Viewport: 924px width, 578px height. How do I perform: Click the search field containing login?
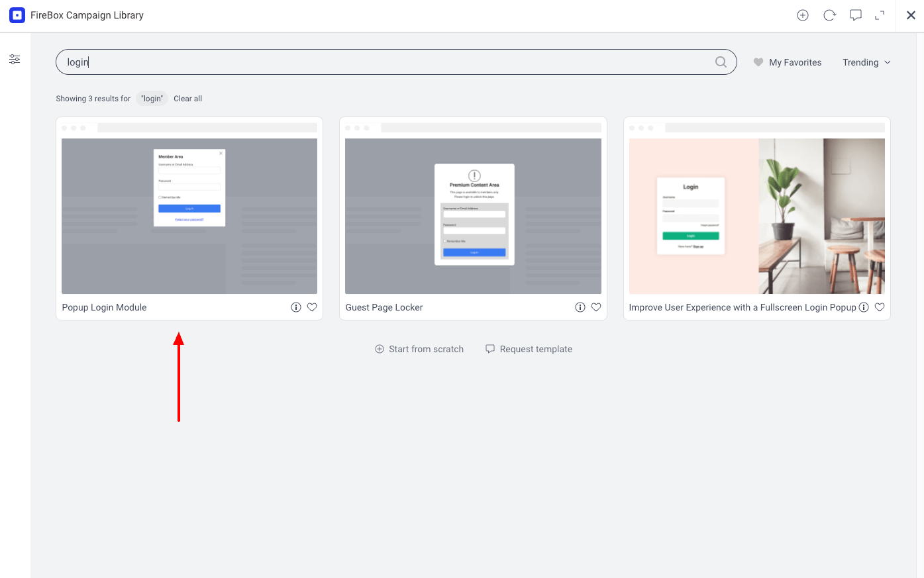pos(396,62)
